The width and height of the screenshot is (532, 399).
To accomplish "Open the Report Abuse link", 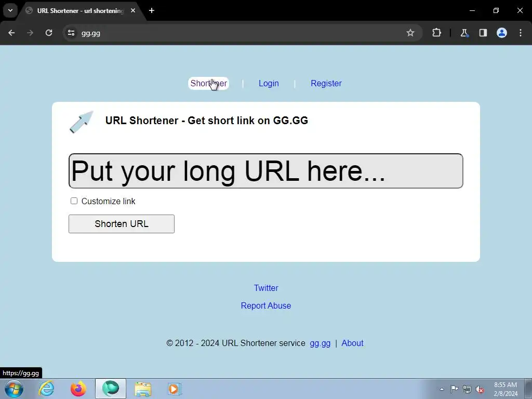I will point(266,305).
